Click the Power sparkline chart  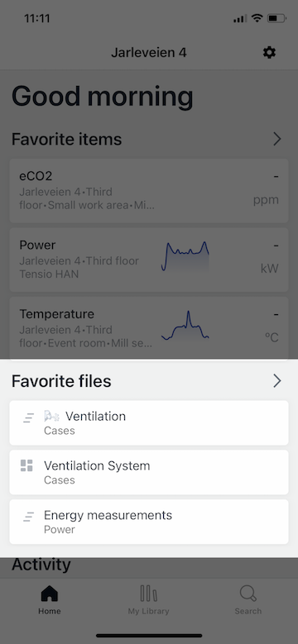[x=185, y=256]
